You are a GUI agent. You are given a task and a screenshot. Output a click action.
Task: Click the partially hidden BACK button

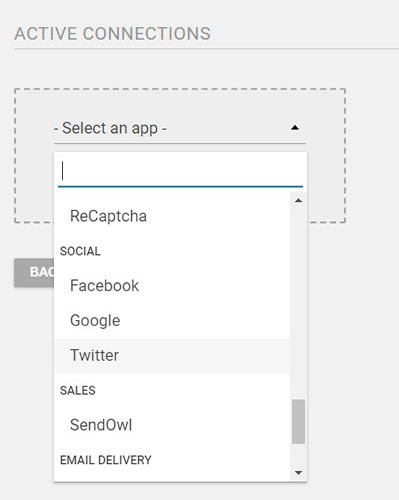34,272
